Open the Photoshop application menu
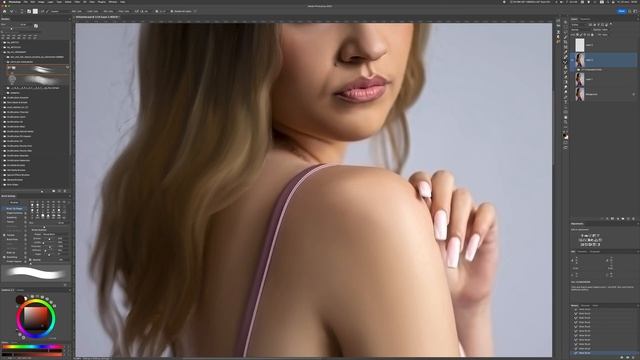The width and height of the screenshot is (640, 360). point(15,2)
